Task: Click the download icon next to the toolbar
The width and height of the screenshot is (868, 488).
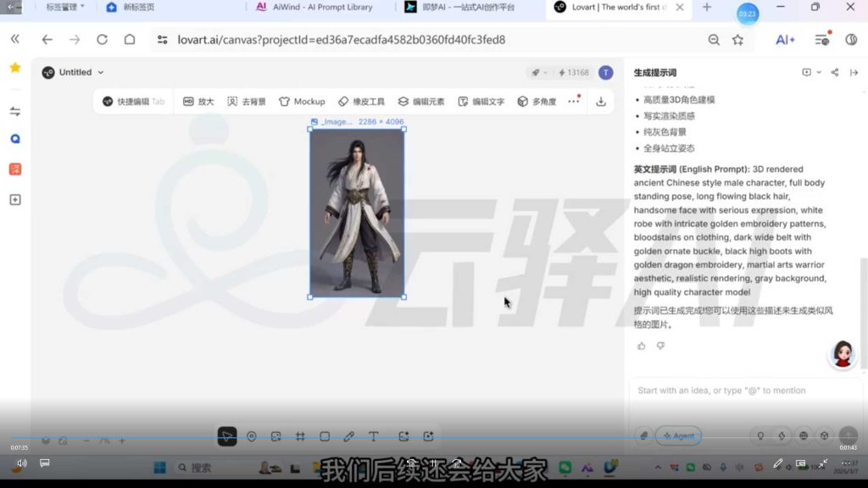Action: click(600, 101)
